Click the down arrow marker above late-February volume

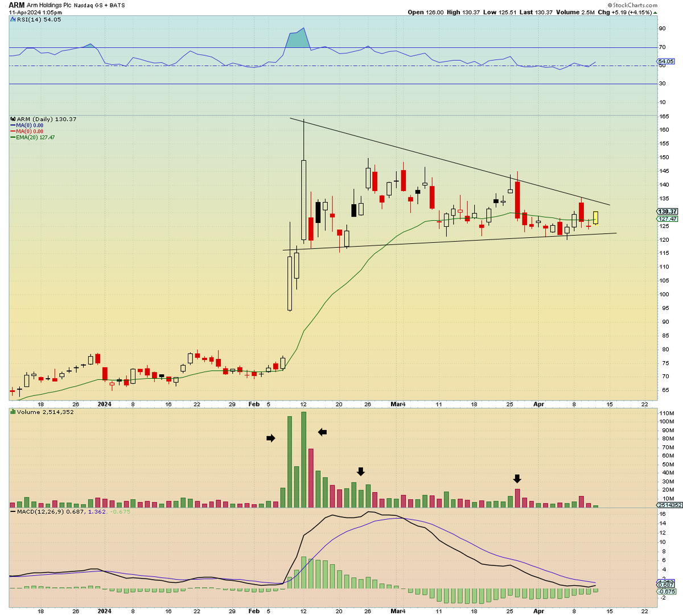coord(361,470)
